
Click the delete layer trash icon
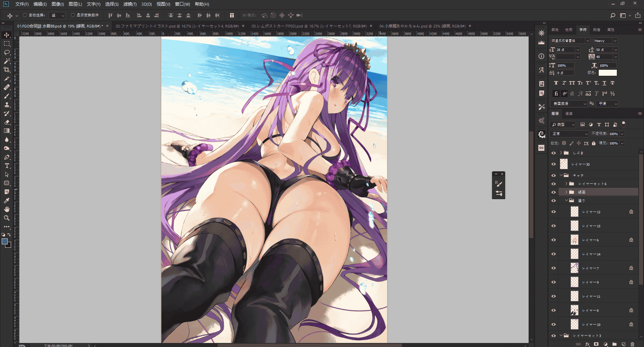(632, 344)
